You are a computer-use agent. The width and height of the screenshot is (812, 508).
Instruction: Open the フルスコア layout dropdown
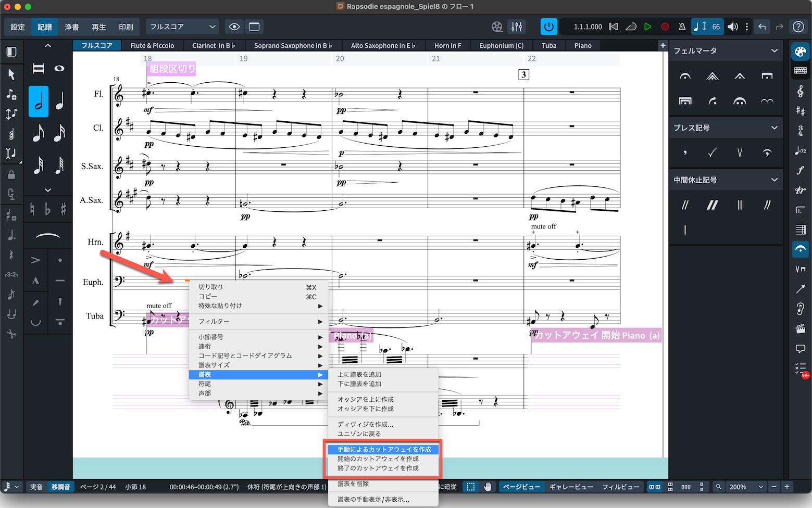pyautogui.click(x=182, y=27)
